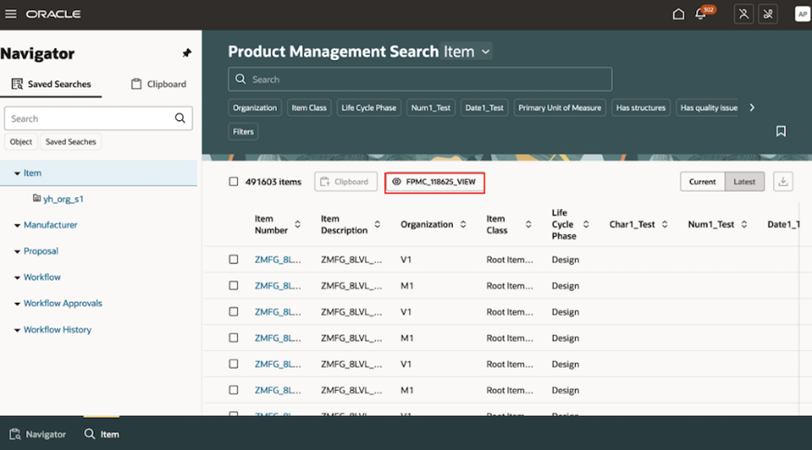812x450 pixels.
Task: Unpin the Navigator panel with pin icon
Action: pyautogui.click(x=186, y=53)
